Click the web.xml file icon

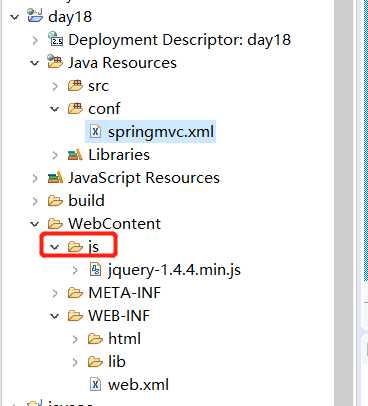95,384
